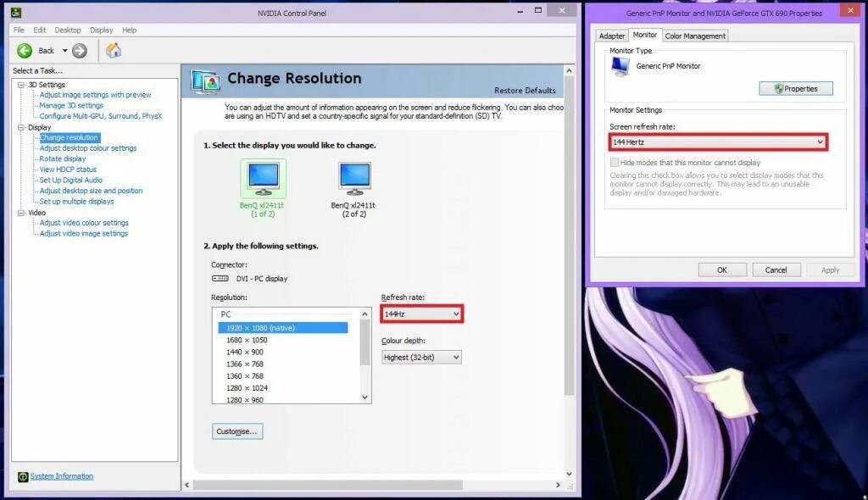Select Change resolution in task tree
868x500 pixels.
(x=70, y=137)
